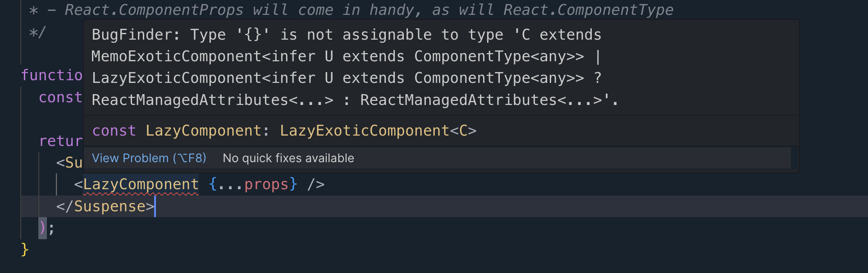The width and height of the screenshot is (868, 273).
Task: Place cursor at closing Suspense tag
Action: click(105, 206)
